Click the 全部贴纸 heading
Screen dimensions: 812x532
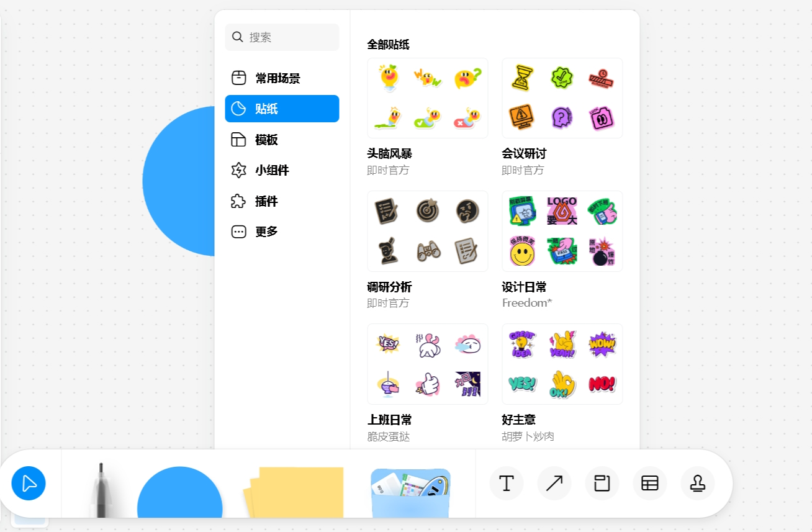(388, 45)
